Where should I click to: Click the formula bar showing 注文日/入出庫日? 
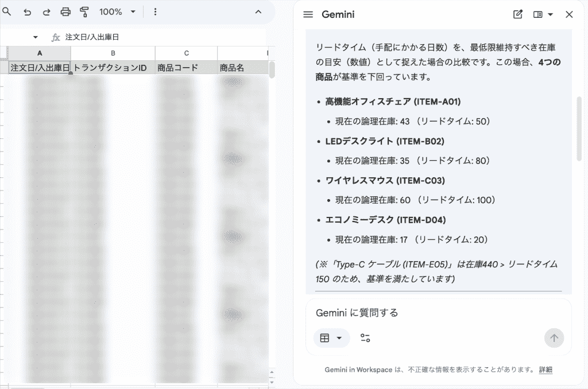165,37
